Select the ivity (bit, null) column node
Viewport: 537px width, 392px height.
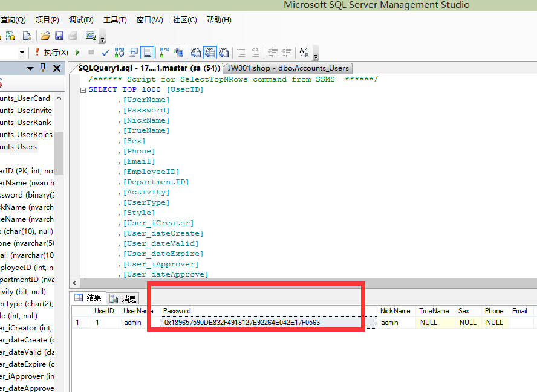point(23,292)
